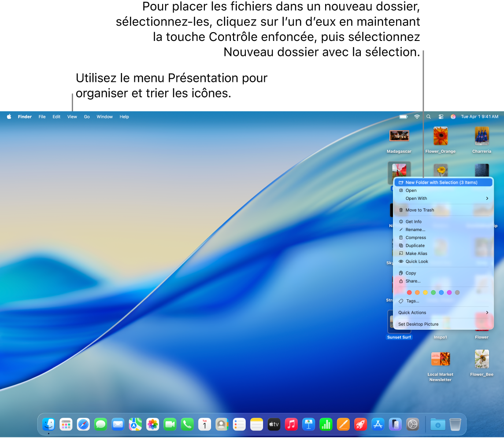The width and height of the screenshot is (504, 438).
Task: Open the Music app icon
Action: pyautogui.click(x=291, y=424)
